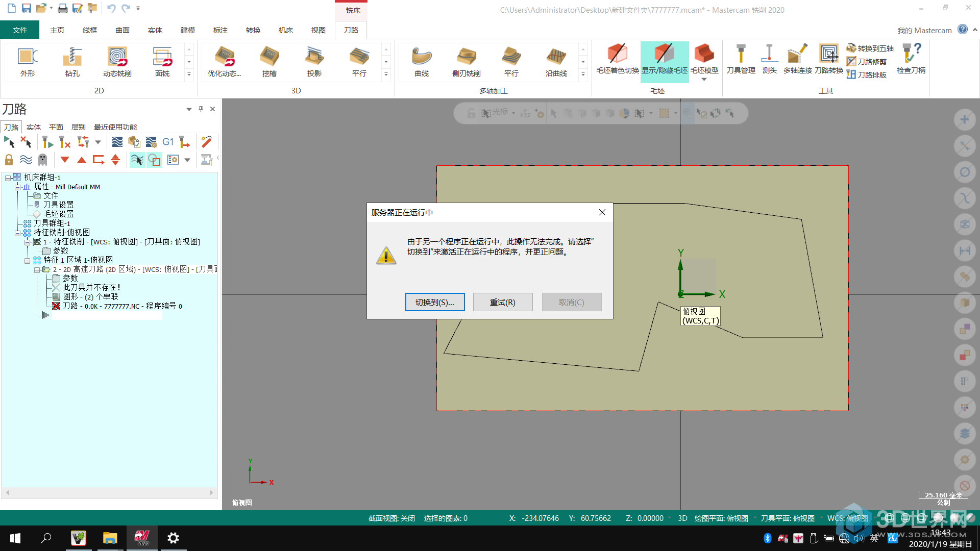Open 刀路 panel options dropdown arrow

point(189,109)
